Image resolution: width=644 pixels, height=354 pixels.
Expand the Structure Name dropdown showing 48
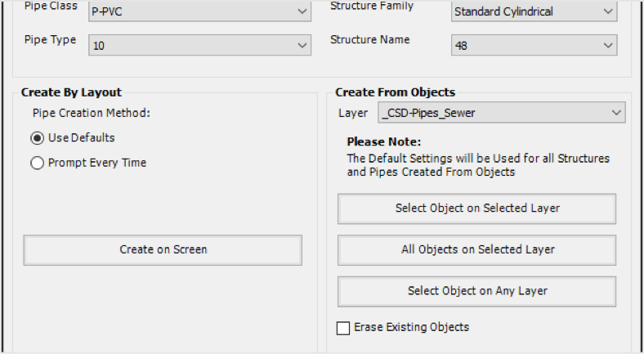[x=534, y=45]
